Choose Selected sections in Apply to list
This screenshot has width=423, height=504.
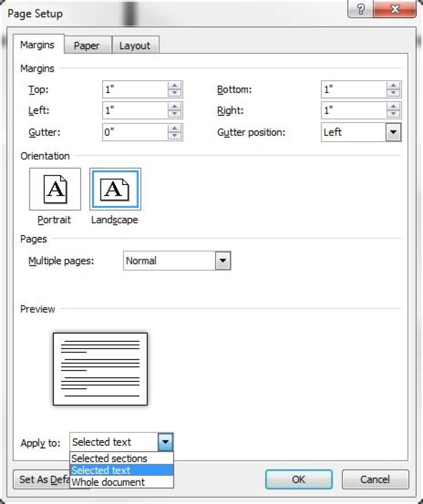point(122,458)
